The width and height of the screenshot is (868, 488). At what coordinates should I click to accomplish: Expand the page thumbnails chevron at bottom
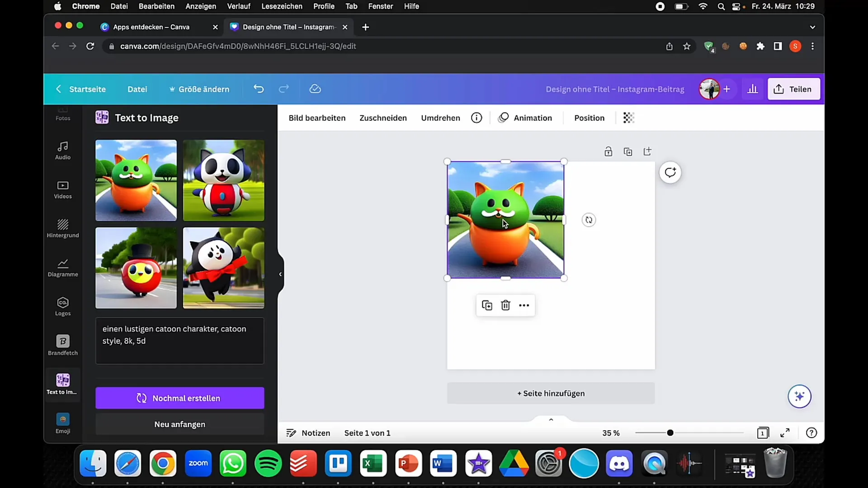point(551,420)
